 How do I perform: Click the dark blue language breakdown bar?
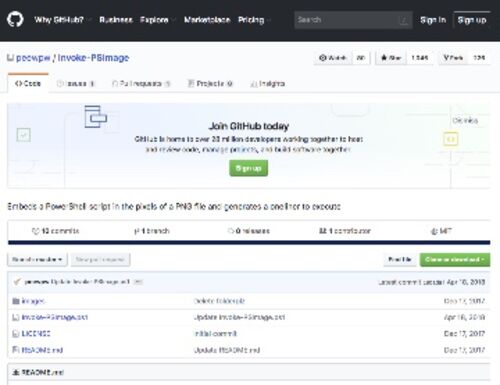[249, 242]
